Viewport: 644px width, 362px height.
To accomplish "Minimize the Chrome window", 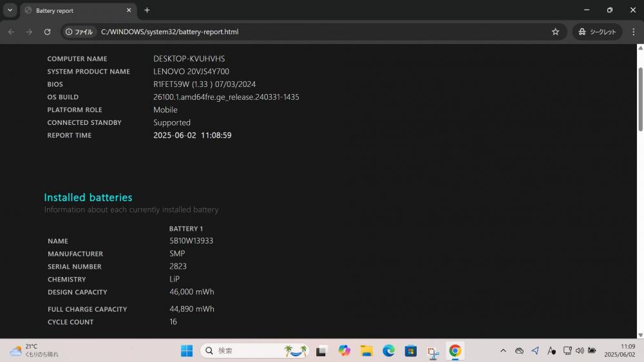I will click(587, 10).
